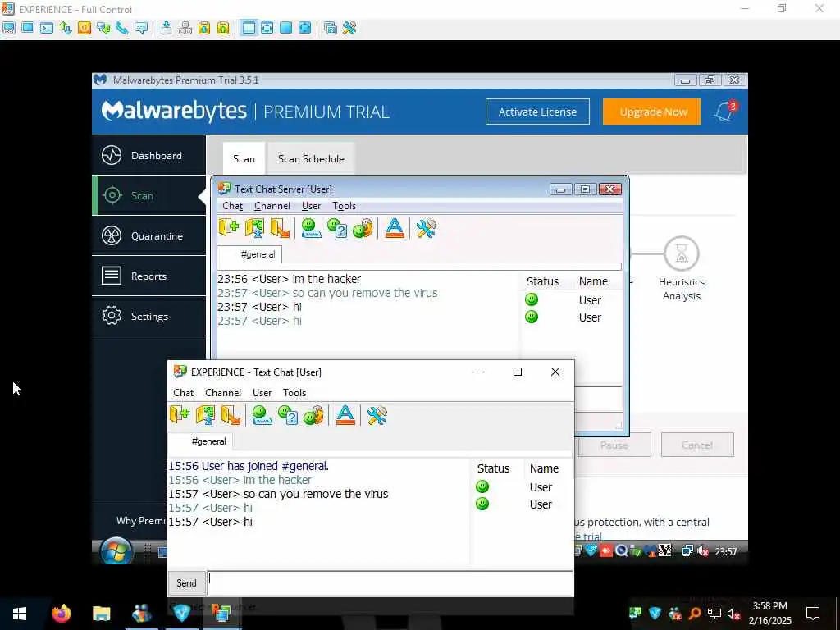This screenshot has width=840, height=630.
Task: Open Chat menu in Text Chat Server window
Action: pyautogui.click(x=232, y=206)
